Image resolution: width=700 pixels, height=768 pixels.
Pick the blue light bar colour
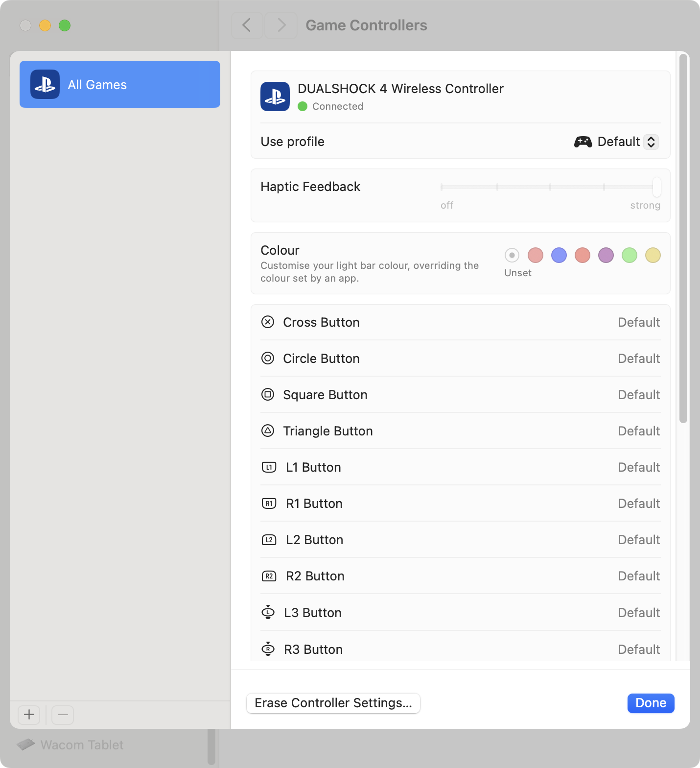click(559, 255)
